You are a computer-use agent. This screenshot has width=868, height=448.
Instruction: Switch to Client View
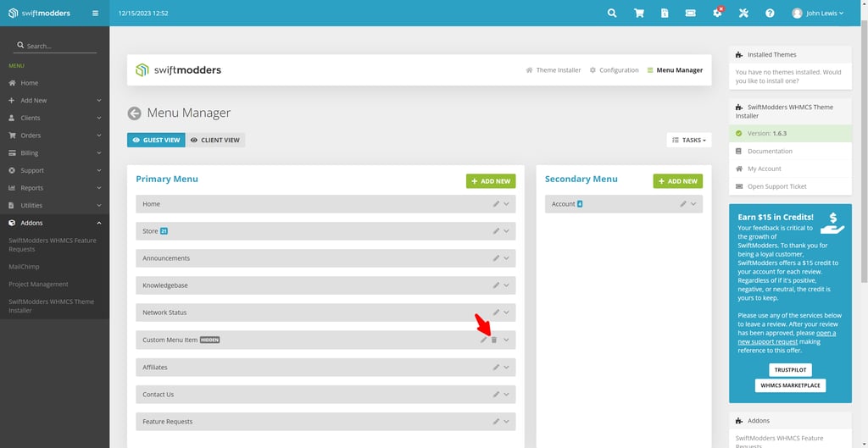tap(215, 141)
